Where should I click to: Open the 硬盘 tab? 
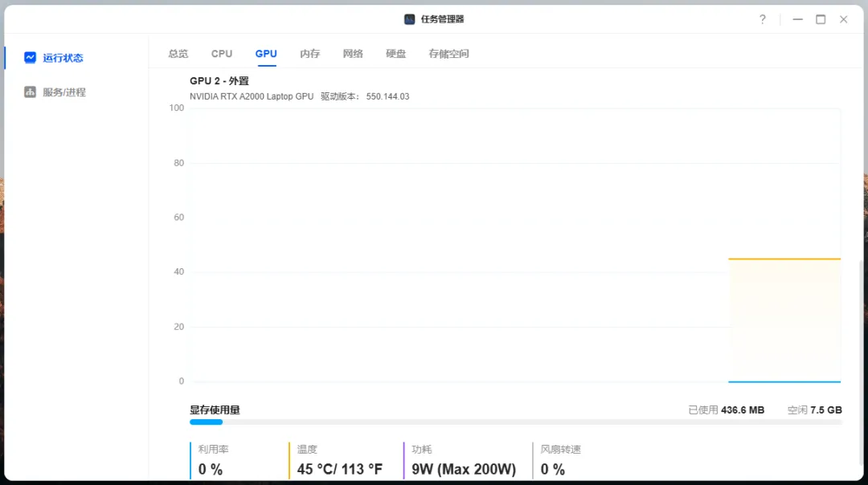tap(395, 54)
